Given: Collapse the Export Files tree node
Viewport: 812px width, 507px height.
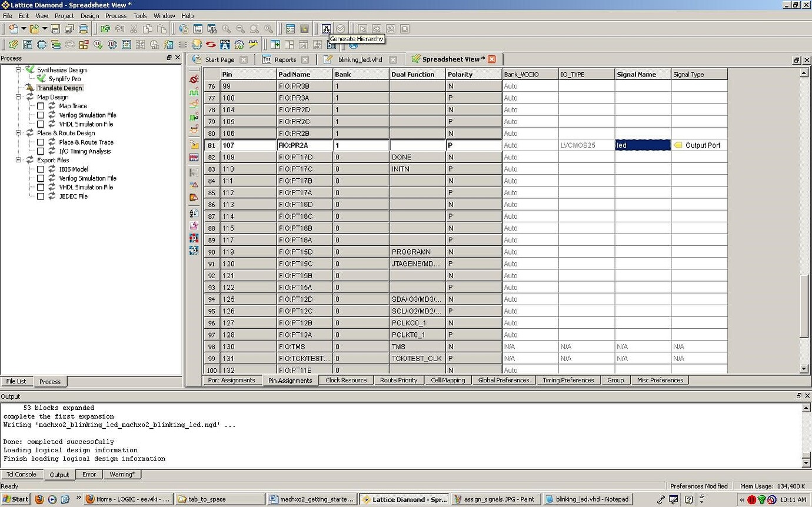Looking at the screenshot, I should tap(18, 160).
